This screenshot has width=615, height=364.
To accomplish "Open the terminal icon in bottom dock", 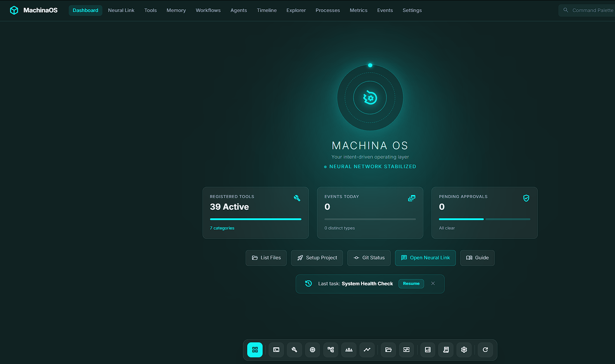I will tap(276, 350).
